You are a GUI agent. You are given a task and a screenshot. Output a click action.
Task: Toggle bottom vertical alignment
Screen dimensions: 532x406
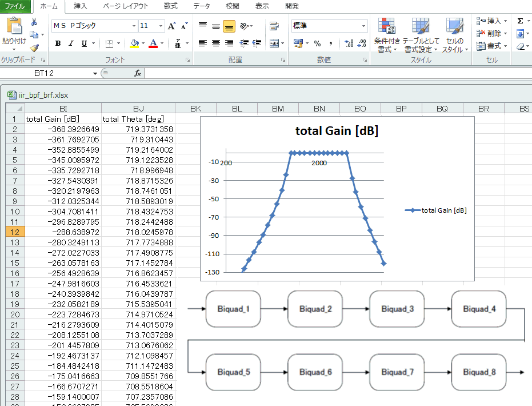[229, 26]
